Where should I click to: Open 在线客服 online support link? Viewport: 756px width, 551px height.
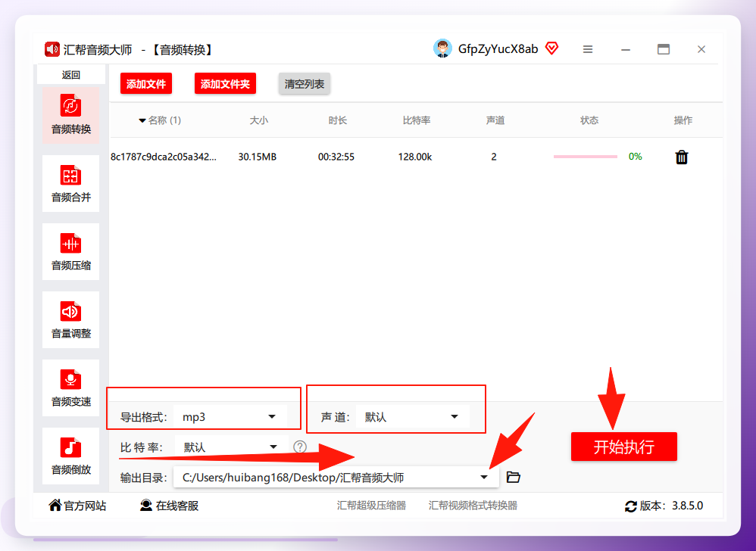point(169,506)
